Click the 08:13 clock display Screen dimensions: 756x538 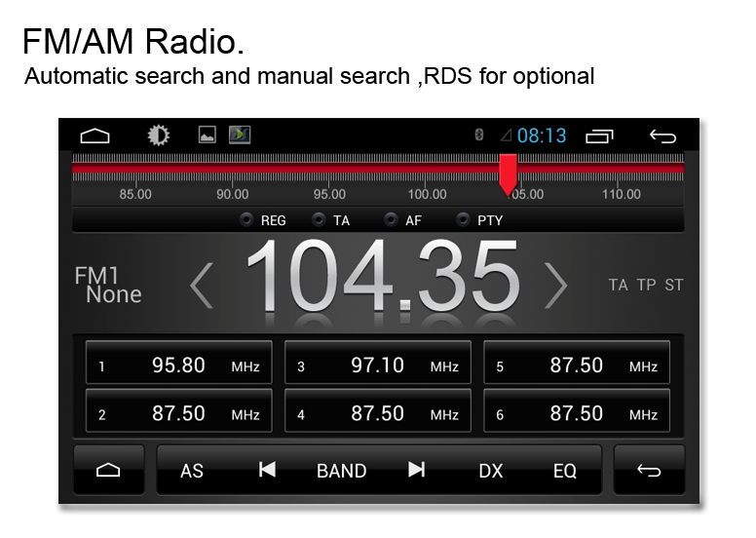(x=542, y=136)
